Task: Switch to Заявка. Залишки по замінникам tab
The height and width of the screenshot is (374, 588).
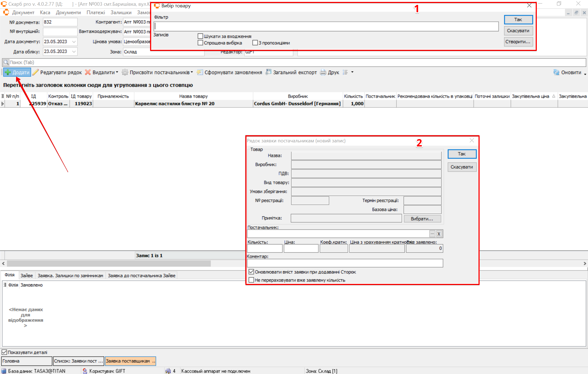Action: pyautogui.click(x=70, y=275)
